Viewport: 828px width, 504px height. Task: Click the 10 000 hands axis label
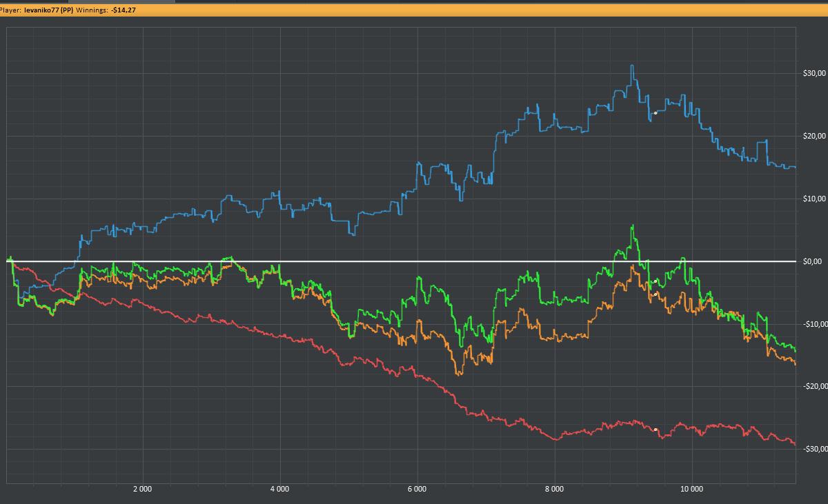point(691,489)
